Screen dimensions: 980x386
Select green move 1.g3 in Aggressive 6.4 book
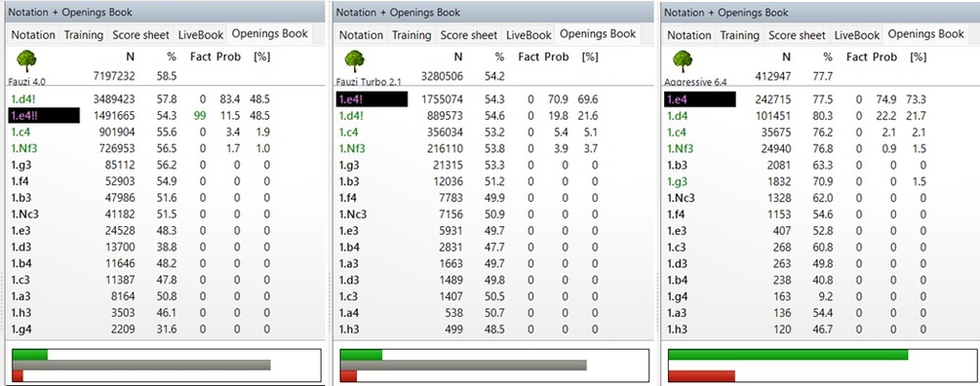pos(679,181)
